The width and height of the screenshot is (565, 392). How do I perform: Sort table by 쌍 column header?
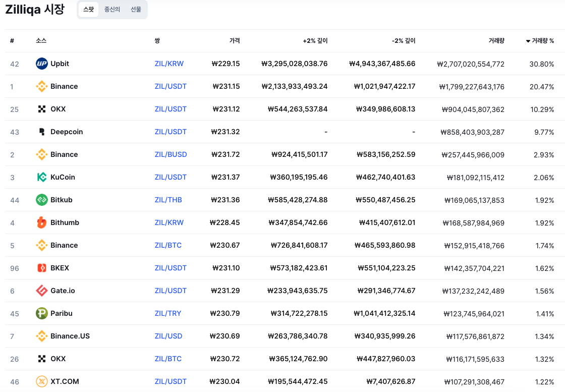coord(157,41)
